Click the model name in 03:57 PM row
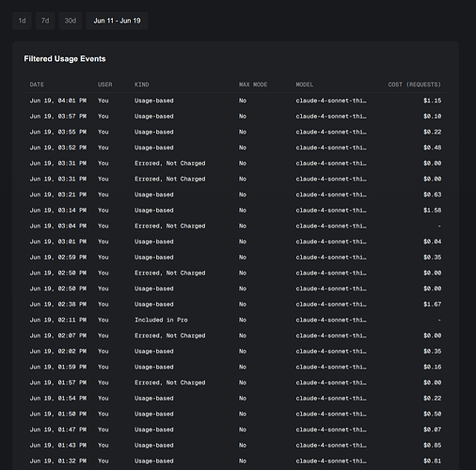This screenshot has width=476, height=470. (x=331, y=117)
